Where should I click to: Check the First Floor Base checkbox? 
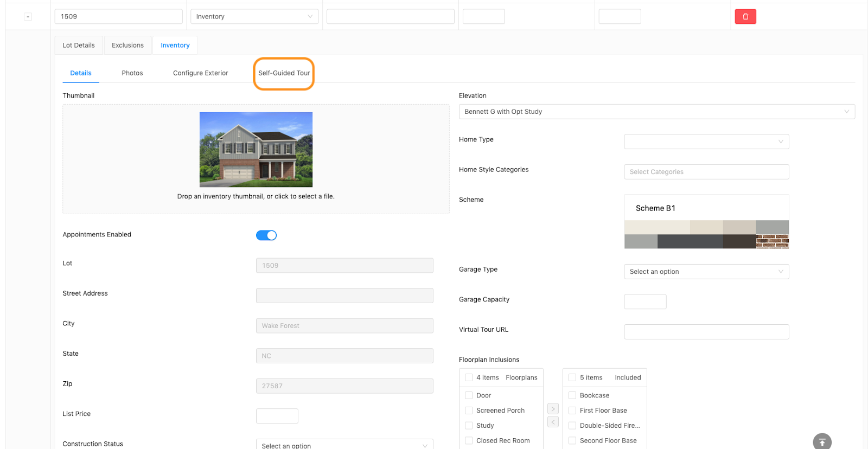tap(572, 410)
